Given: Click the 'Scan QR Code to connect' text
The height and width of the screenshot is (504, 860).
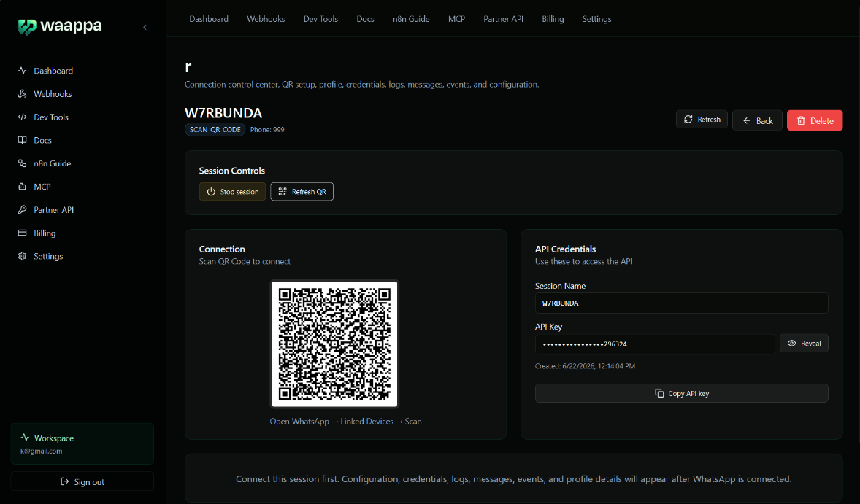Looking at the screenshot, I should click(x=245, y=261).
